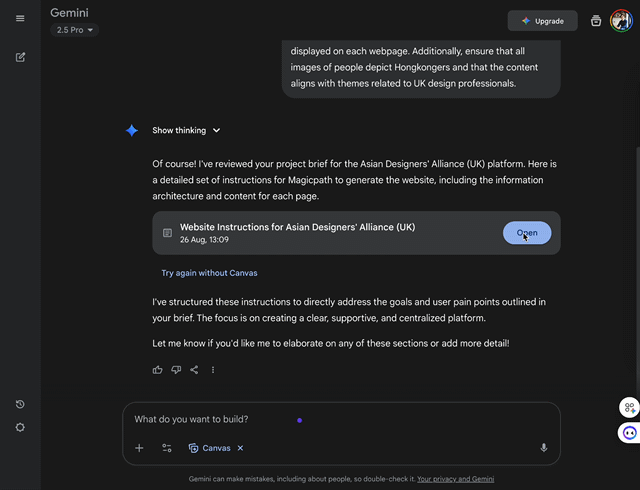The image size is (640, 490).
Task: Click the 'Of course! I've reviewed' paragraph
Action: click(354, 180)
